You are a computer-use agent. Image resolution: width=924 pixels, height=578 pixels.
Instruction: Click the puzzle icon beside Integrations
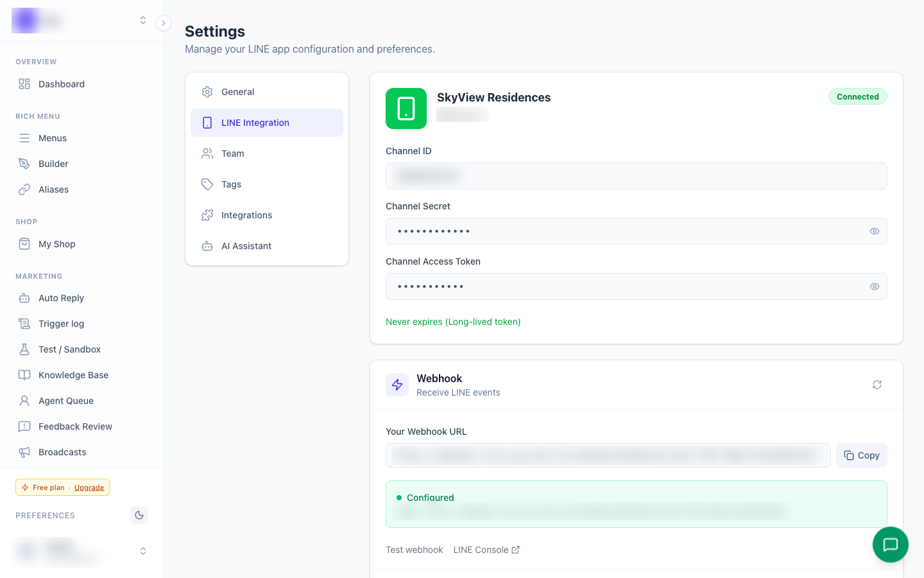[207, 215]
